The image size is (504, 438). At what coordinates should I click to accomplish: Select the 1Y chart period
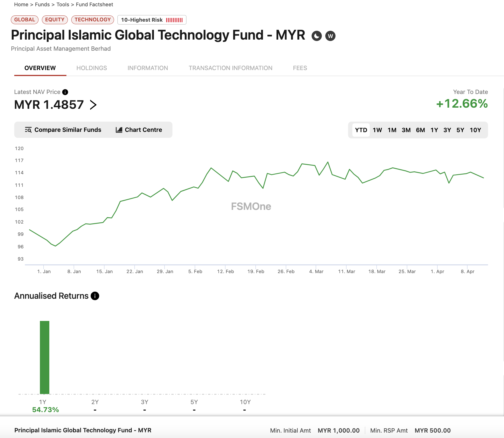click(x=434, y=130)
